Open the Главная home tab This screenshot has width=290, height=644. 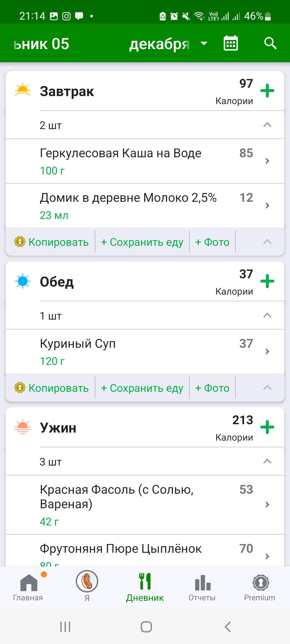28,586
